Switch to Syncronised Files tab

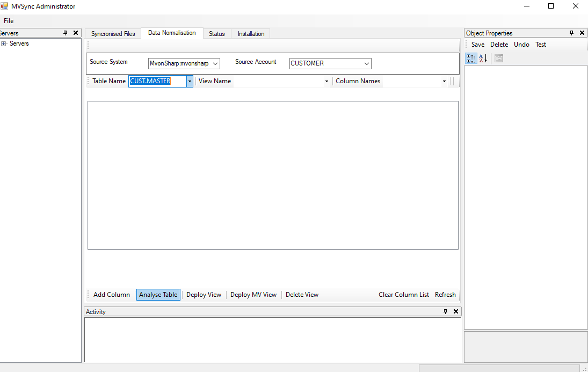(x=113, y=34)
